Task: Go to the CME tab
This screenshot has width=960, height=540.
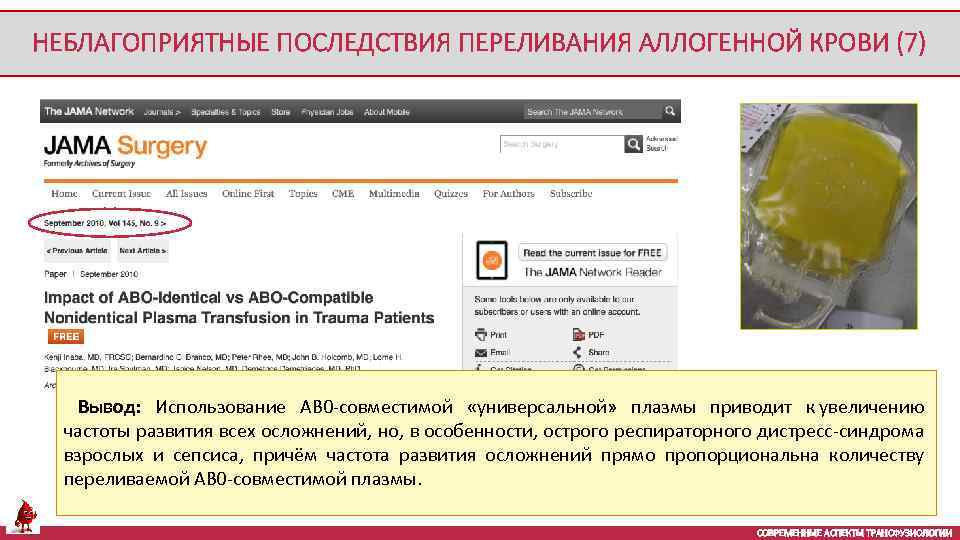Action: (343, 193)
